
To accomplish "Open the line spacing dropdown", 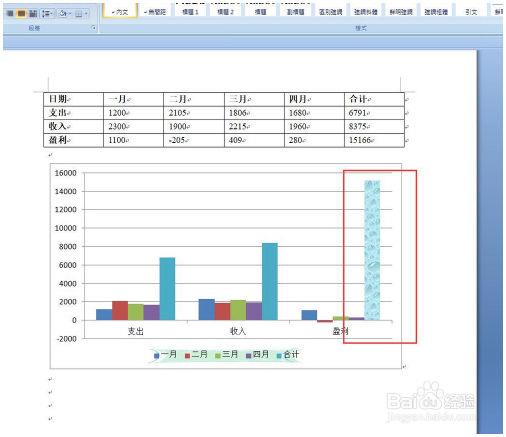I will pos(47,13).
